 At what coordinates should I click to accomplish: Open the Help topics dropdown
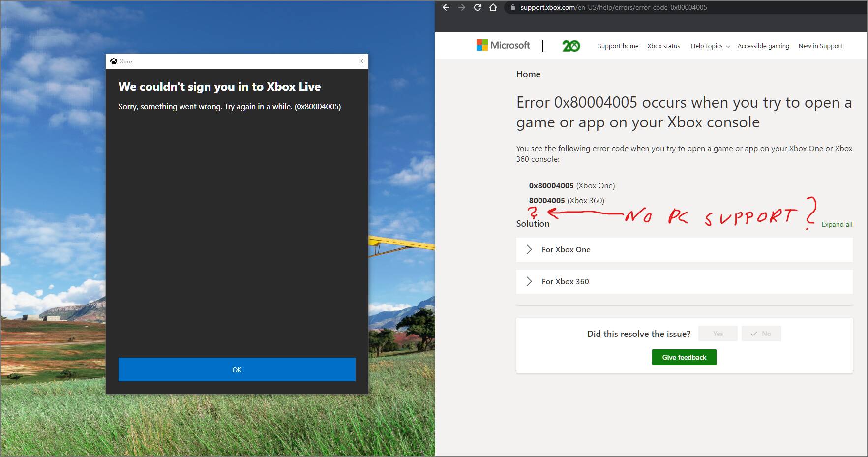(710, 46)
